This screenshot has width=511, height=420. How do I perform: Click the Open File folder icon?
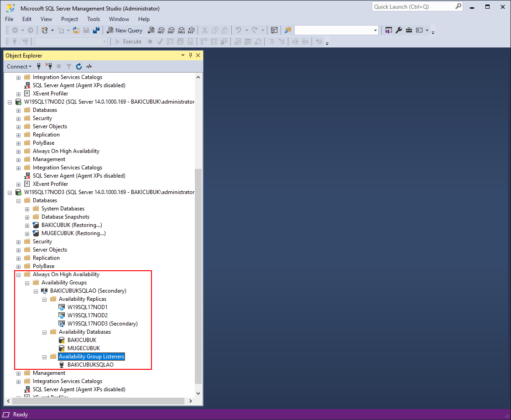click(76, 30)
